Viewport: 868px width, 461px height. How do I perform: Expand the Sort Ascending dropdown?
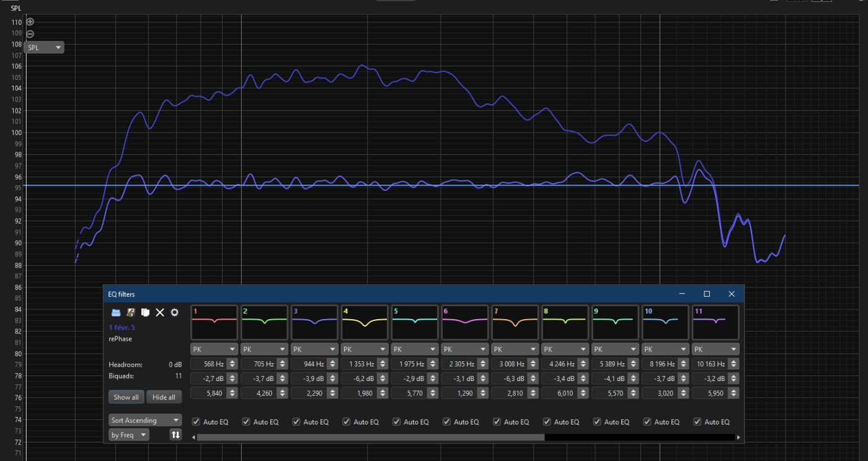tap(145, 420)
